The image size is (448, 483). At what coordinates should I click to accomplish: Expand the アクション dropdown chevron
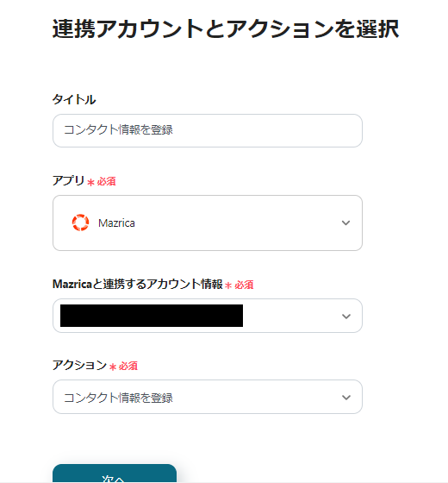click(x=345, y=398)
